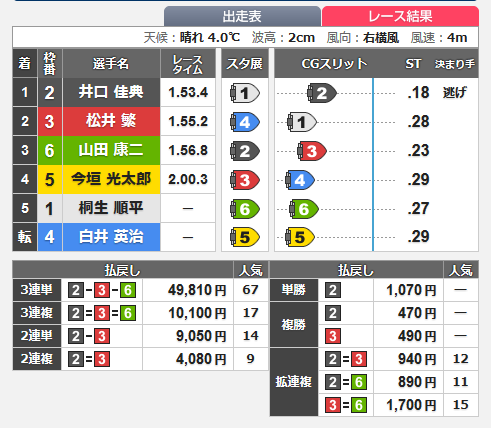Click boat 1 icon in CGスリット chart
Viewport: 491px width, 428px height.
[302, 122]
